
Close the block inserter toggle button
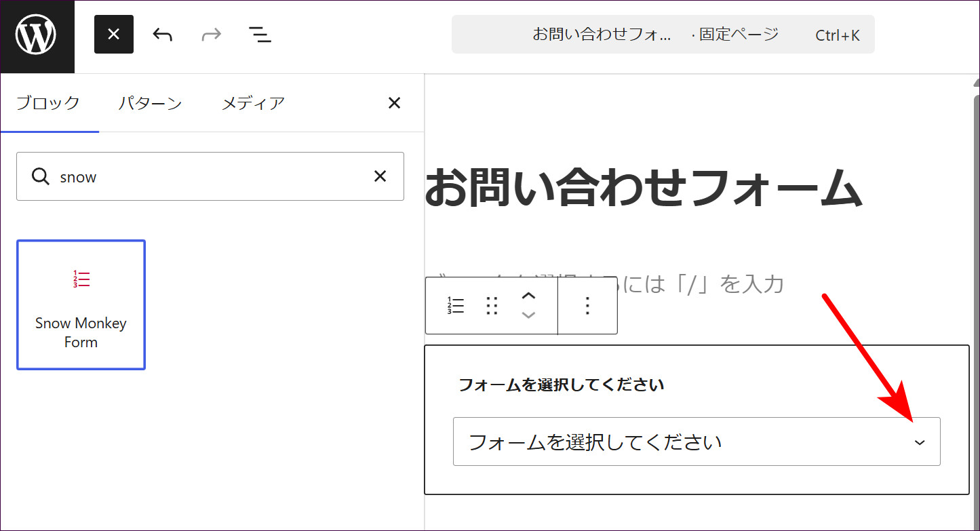coord(114,34)
